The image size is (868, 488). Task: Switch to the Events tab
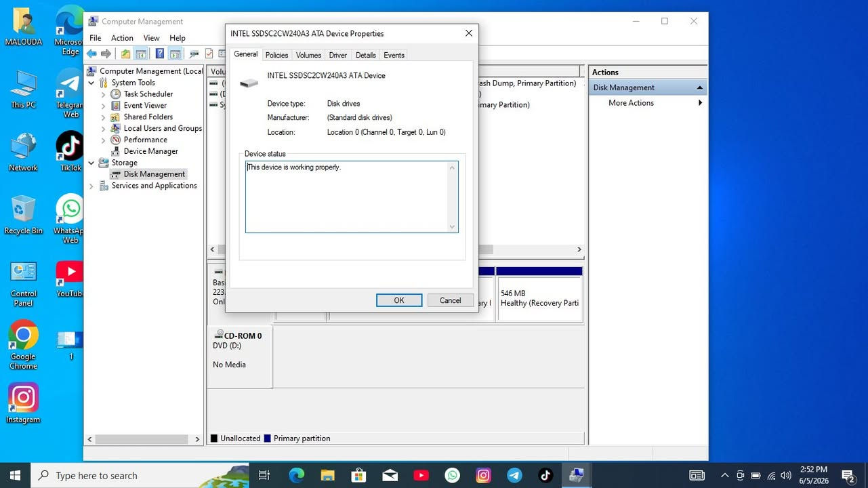click(x=394, y=56)
